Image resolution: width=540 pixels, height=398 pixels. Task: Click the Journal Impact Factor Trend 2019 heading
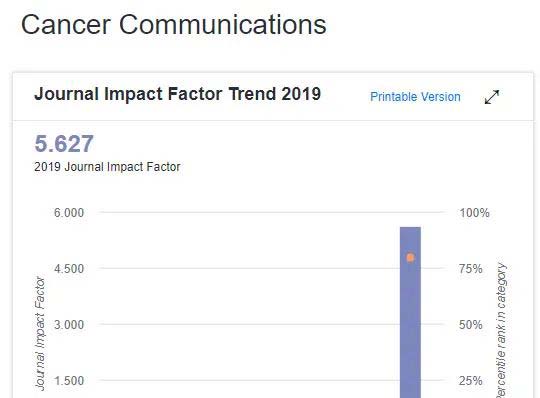177,94
